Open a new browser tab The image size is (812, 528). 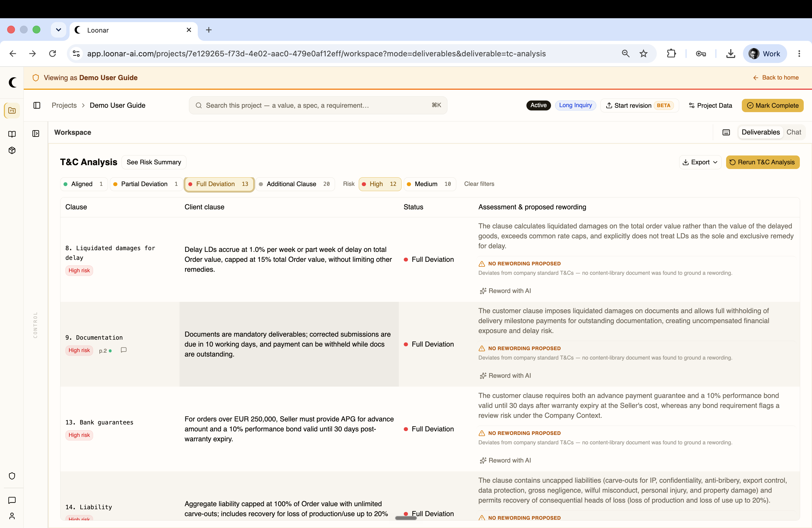[x=209, y=30]
